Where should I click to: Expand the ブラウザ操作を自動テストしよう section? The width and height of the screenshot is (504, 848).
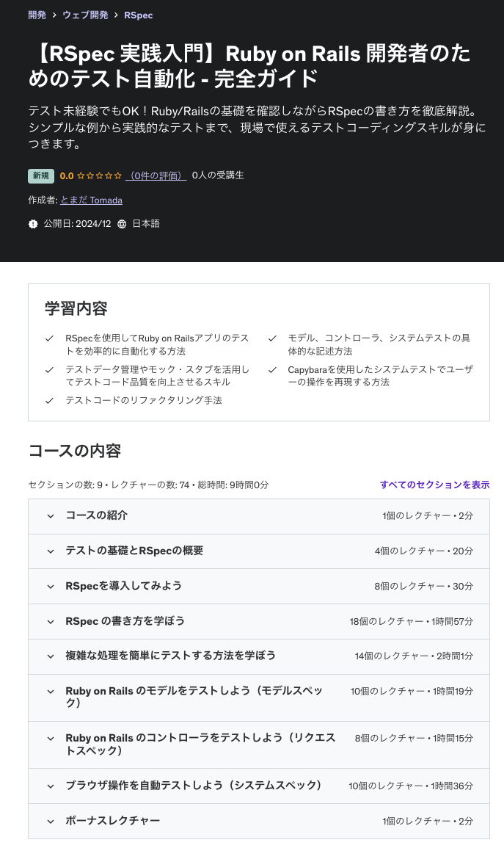[x=50, y=786]
